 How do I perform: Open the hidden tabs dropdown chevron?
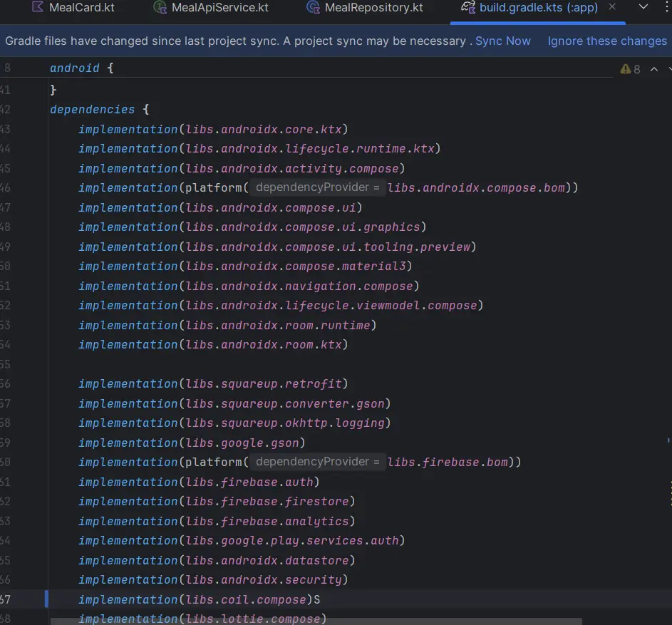643,7
